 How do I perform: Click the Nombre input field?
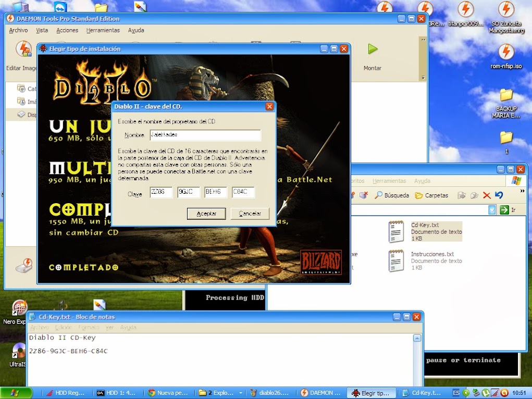(x=205, y=135)
